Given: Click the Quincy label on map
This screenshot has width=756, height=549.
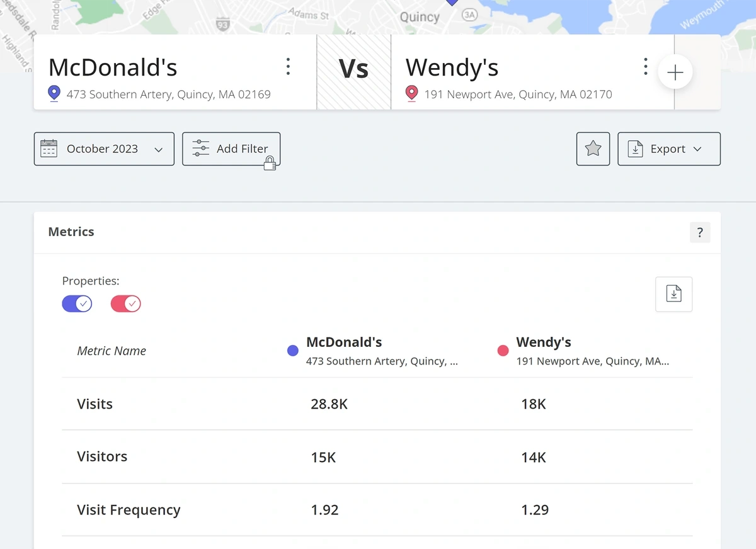Looking at the screenshot, I should click(419, 17).
